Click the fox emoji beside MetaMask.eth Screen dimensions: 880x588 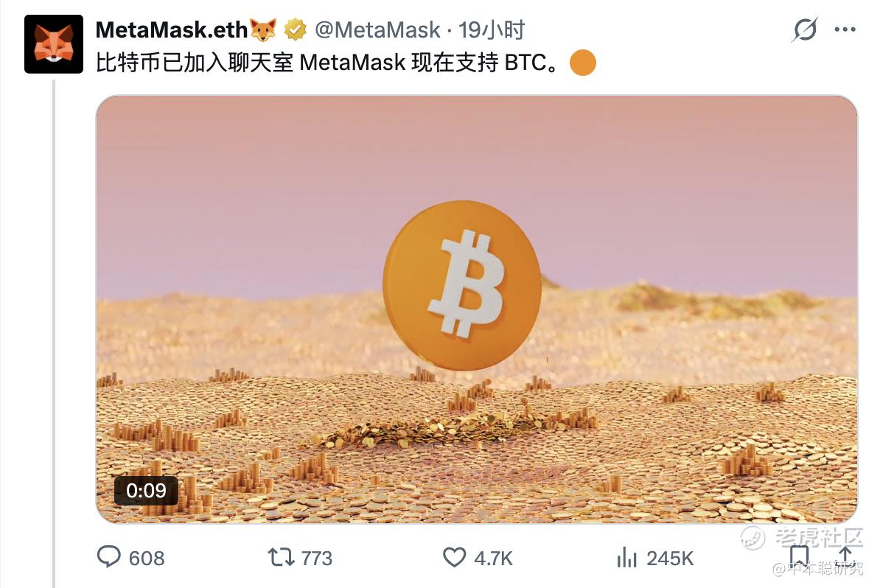pos(263,29)
